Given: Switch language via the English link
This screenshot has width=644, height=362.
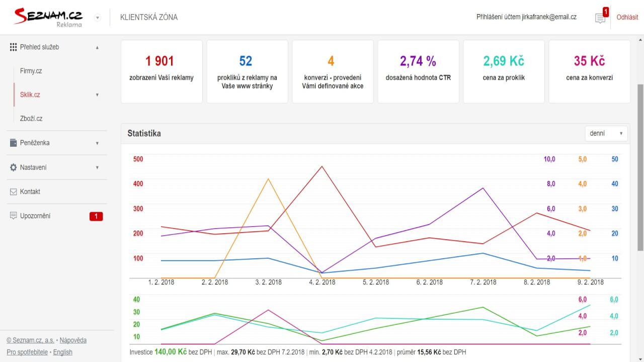Looking at the screenshot, I should pyautogui.click(x=63, y=352).
